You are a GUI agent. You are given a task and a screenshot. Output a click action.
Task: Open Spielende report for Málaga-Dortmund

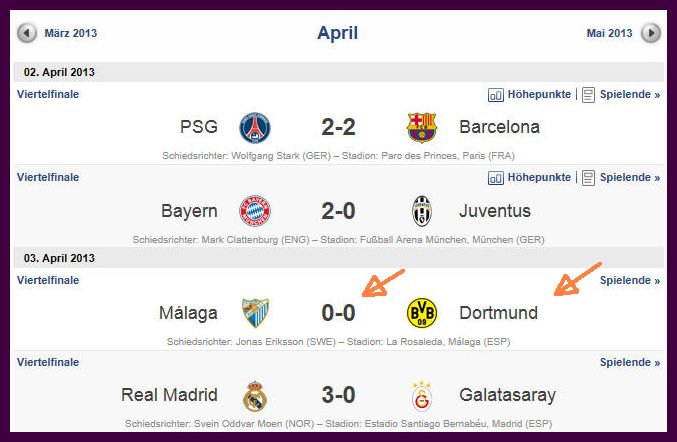[x=630, y=281]
